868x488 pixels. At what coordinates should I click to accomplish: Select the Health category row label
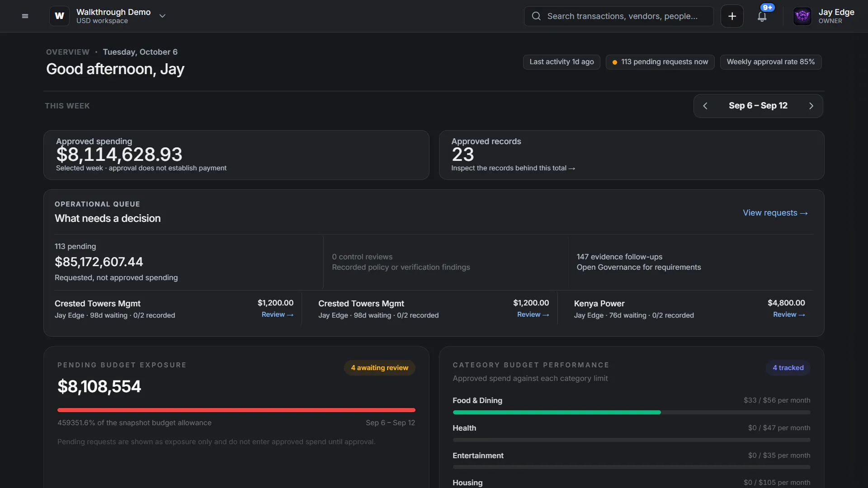click(x=464, y=428)
